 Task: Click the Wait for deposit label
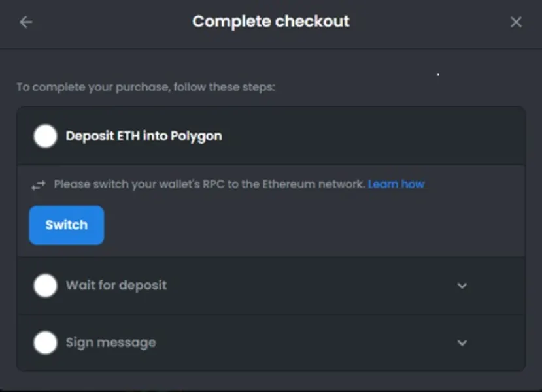116,286
